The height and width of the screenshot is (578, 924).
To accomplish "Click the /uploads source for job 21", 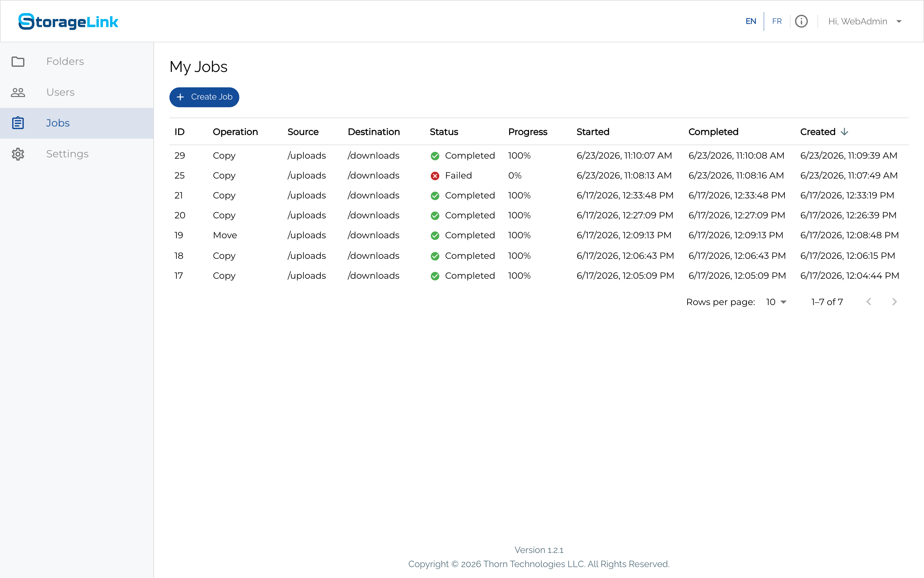I will point(307,195).
